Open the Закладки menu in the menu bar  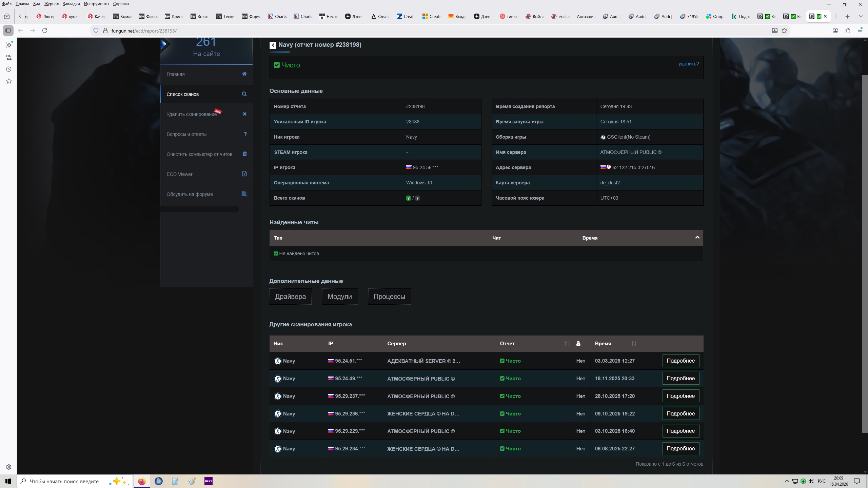click(x=71, y=4)
